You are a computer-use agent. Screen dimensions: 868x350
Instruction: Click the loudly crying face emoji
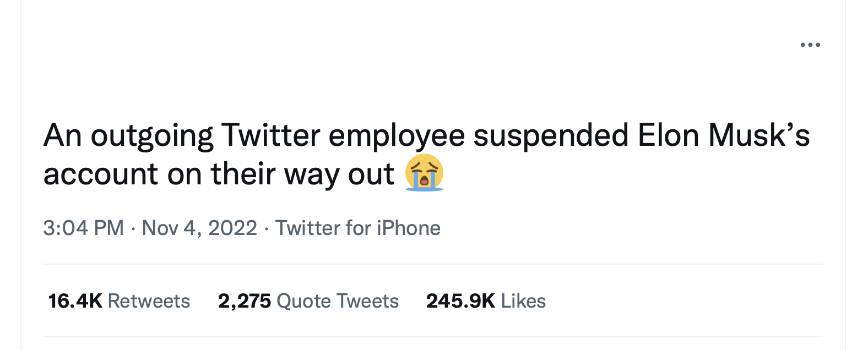pos(424,173)
